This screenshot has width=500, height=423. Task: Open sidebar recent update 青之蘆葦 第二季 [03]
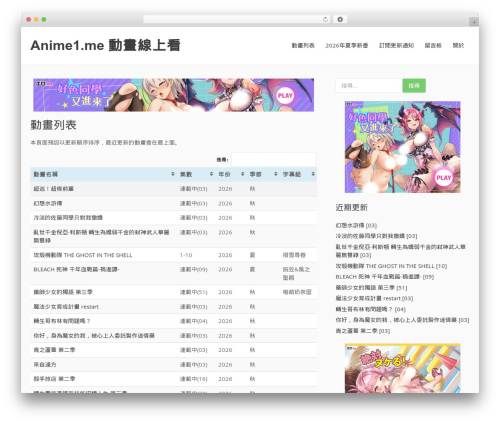point(363,331)
